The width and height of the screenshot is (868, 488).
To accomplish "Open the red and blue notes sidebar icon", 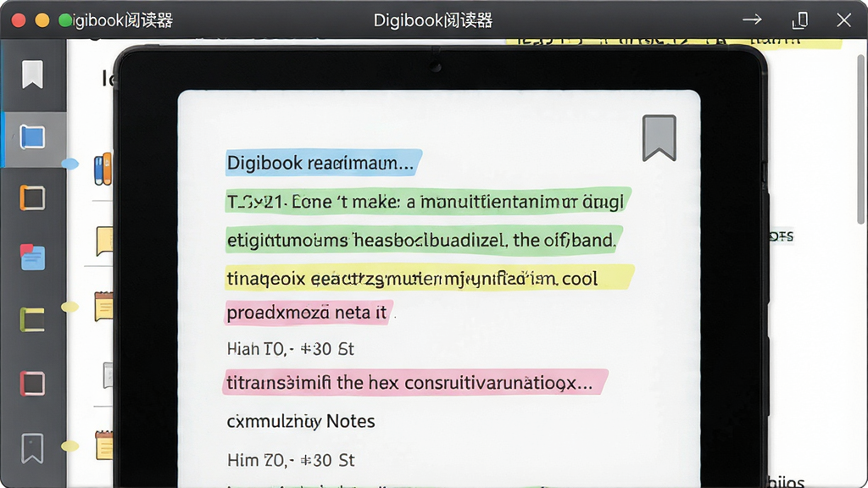I will [x=32, y=258].
